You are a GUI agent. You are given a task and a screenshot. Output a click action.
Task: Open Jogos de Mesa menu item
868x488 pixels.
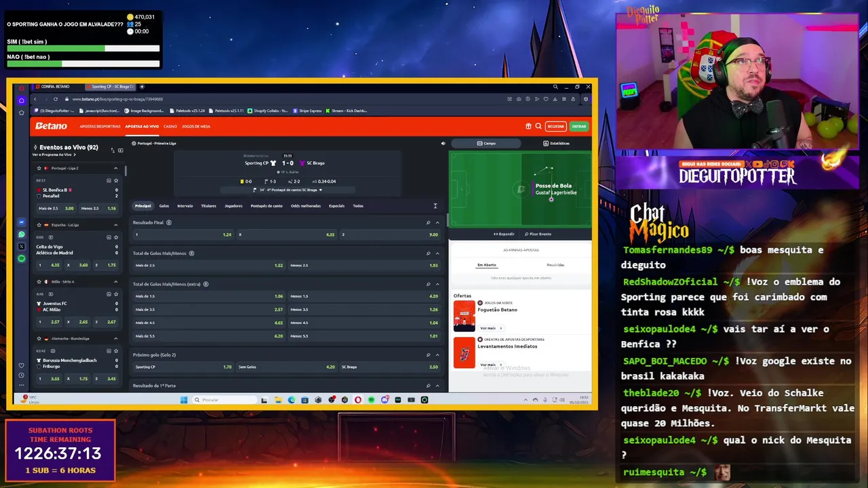pyautogui.click(x=196, y=126)
